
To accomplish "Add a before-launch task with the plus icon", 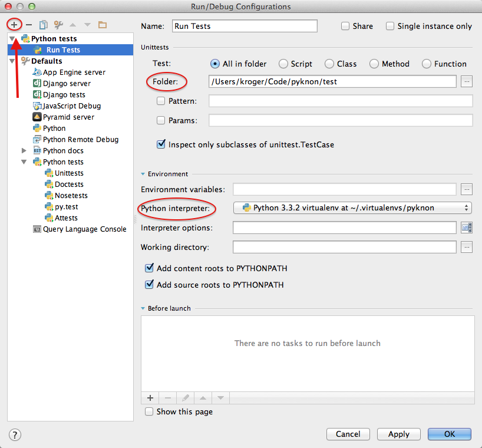I will click(150, 398).
